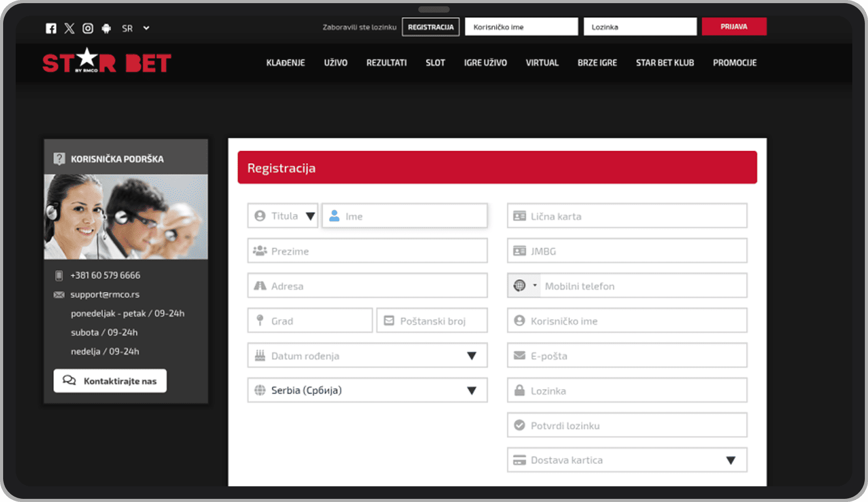Expand the Titula dropdown

pyautogui.click(x=283, y=216)
